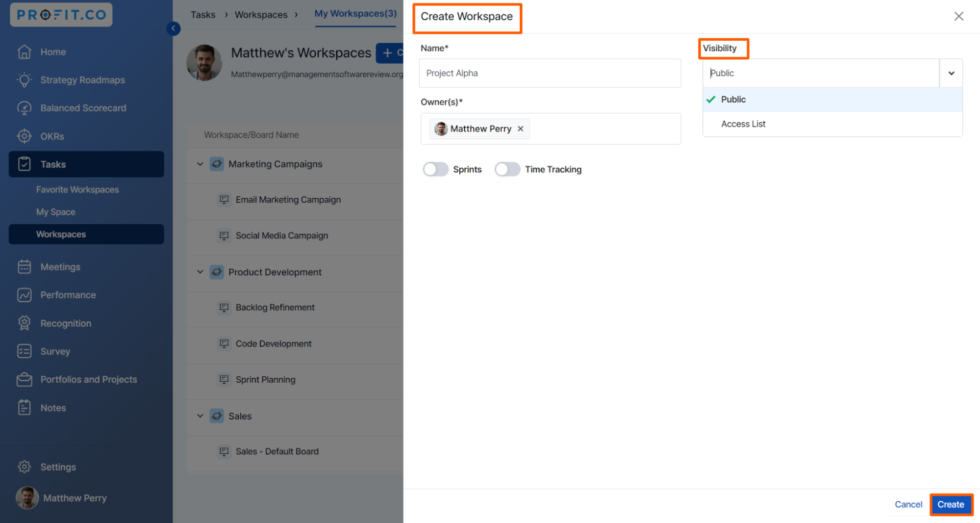Open the Sprint Planning board
This screenshot has height=523, width=980.
click(265, 380)
